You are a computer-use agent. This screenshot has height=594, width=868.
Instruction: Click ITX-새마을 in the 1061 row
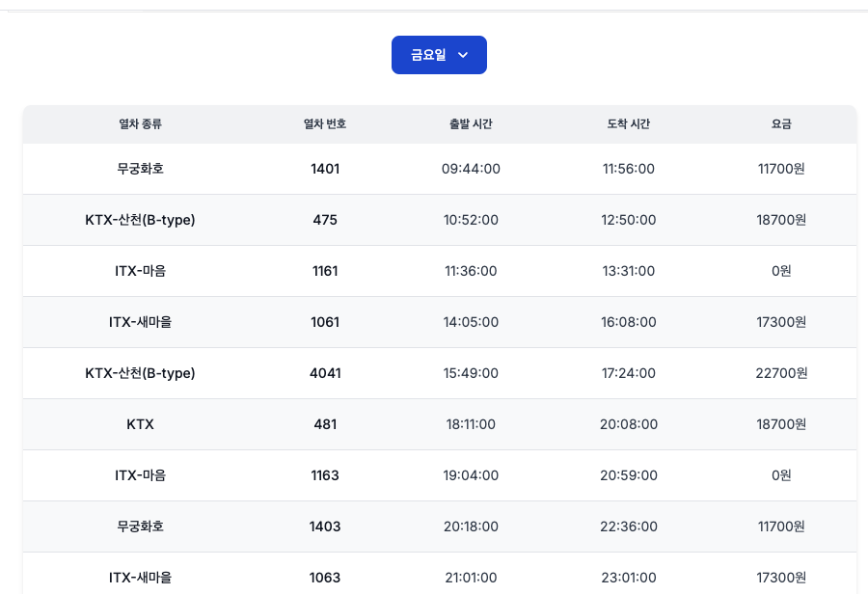tap(140, 322)
